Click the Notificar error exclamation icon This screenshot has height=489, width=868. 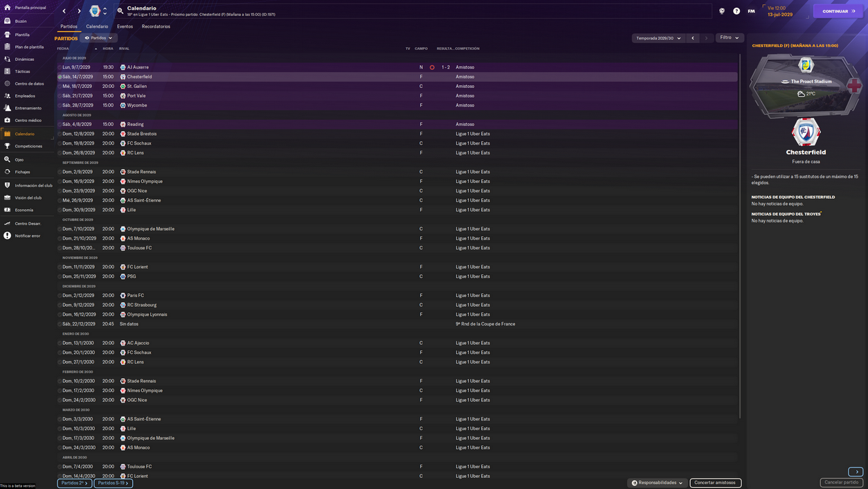(x=7, y=235)
